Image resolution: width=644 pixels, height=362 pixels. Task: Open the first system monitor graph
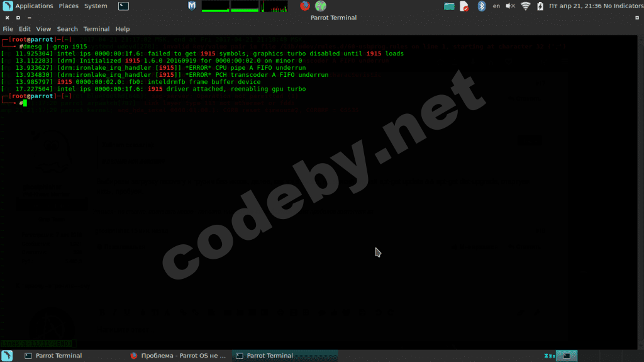[x=215, y=6]
